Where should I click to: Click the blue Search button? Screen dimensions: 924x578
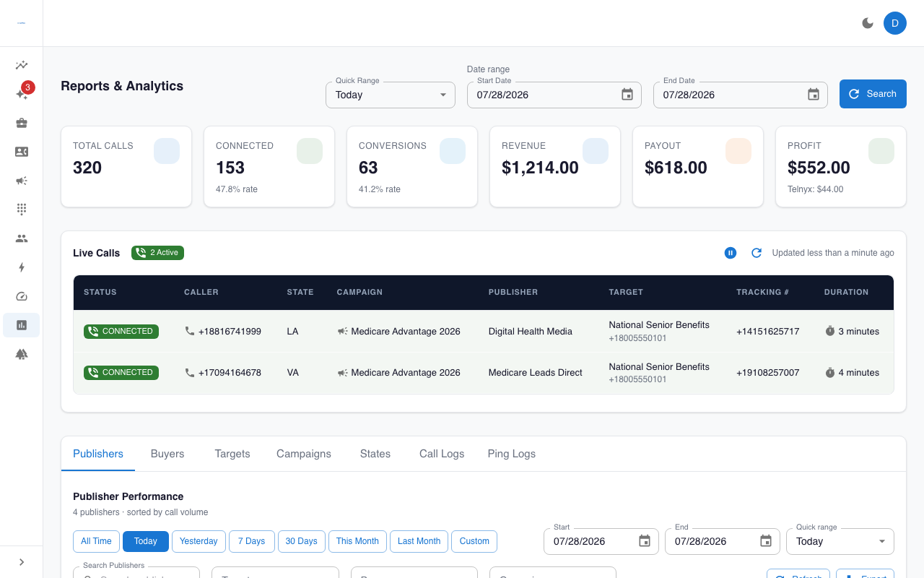[873, 94]
